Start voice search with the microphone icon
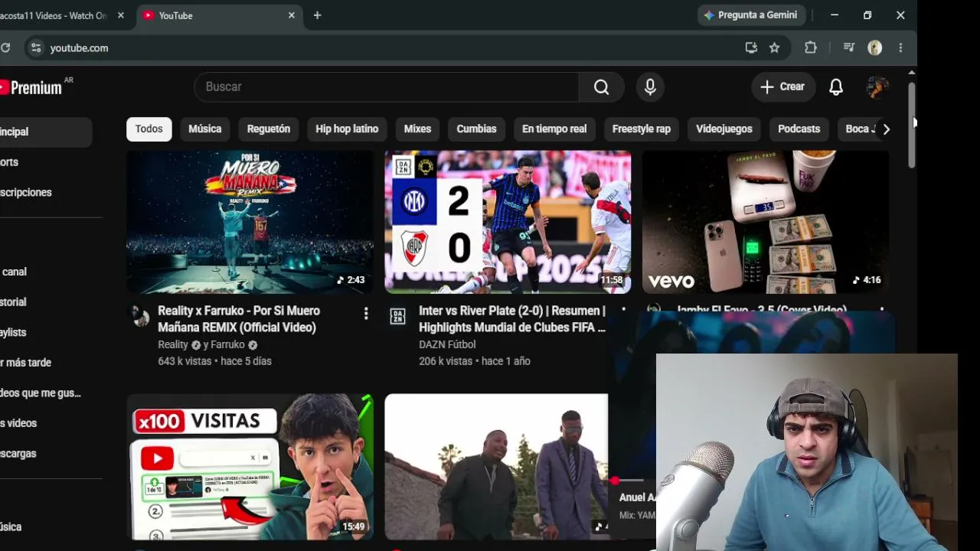 coord(650,87)
